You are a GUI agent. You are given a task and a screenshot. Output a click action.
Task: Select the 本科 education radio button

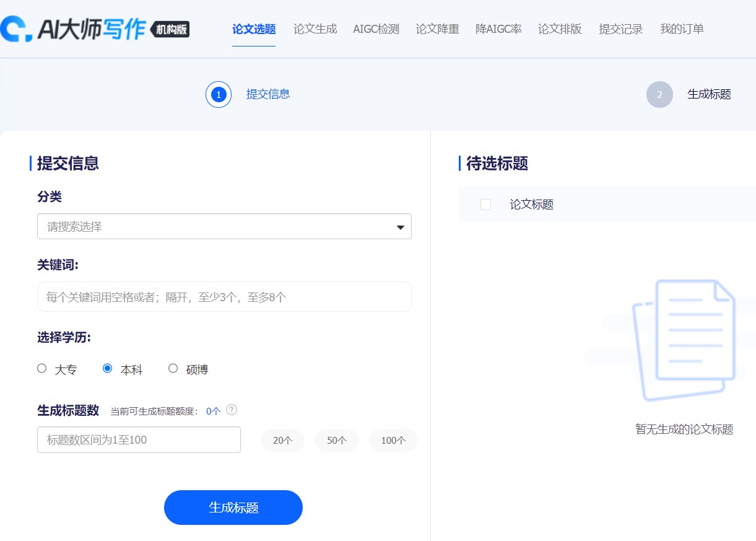(x=108, y=369)
